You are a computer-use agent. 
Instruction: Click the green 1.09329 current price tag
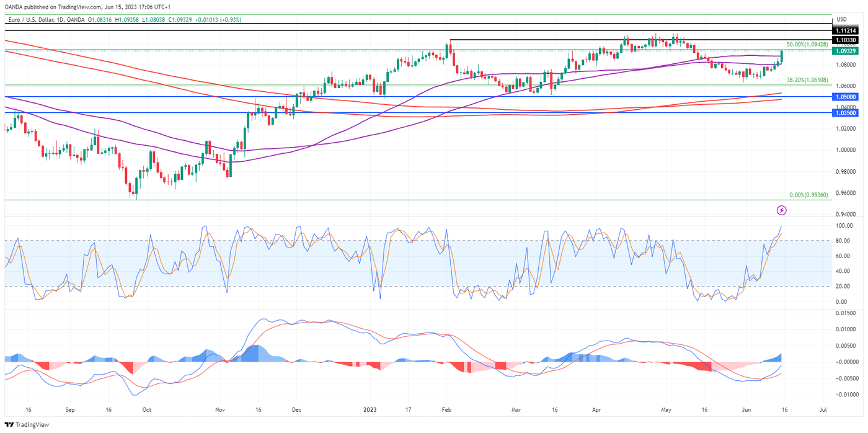[846, 50]
